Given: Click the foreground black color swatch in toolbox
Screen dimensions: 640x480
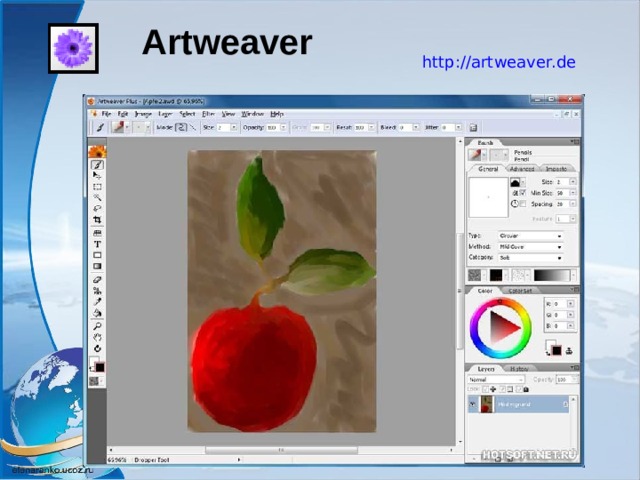Looking at the screenshot, I should pyautogui.click(x=100, y=368).
